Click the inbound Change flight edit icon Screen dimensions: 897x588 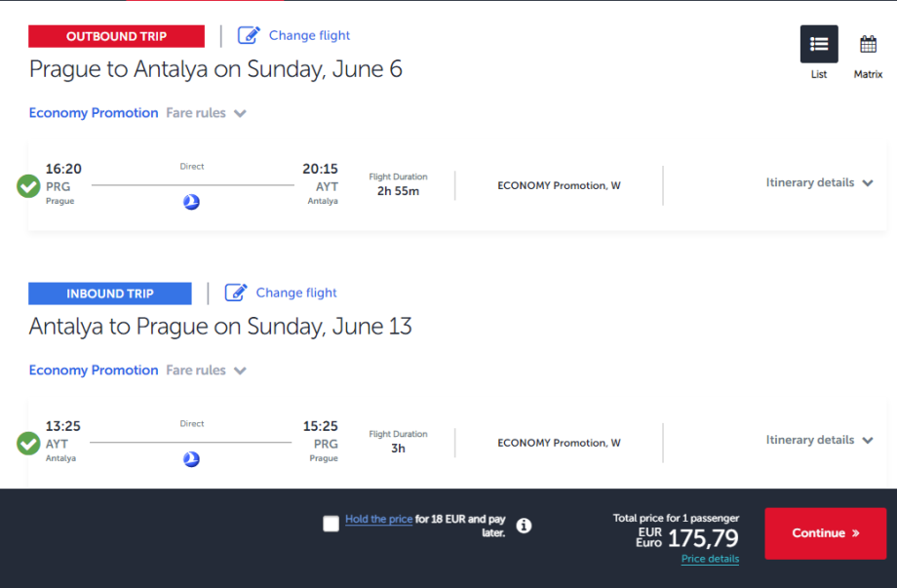(x=236, y=293)
